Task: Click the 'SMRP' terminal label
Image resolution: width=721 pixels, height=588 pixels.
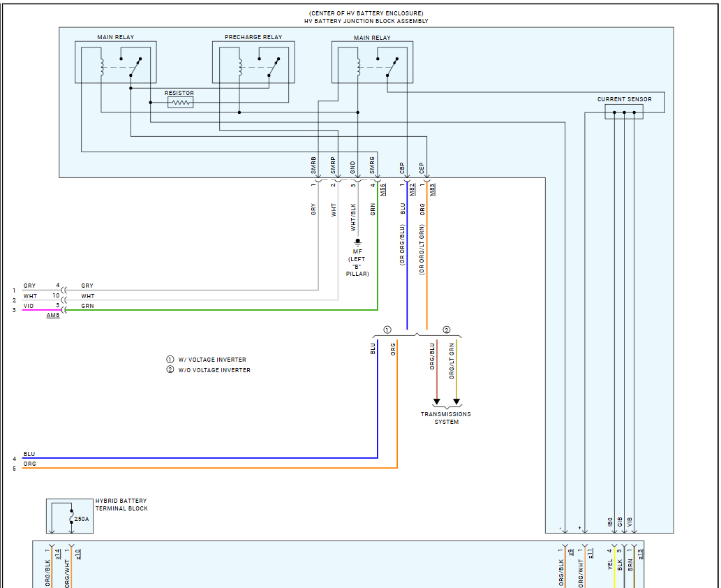Action: point(333,166)
